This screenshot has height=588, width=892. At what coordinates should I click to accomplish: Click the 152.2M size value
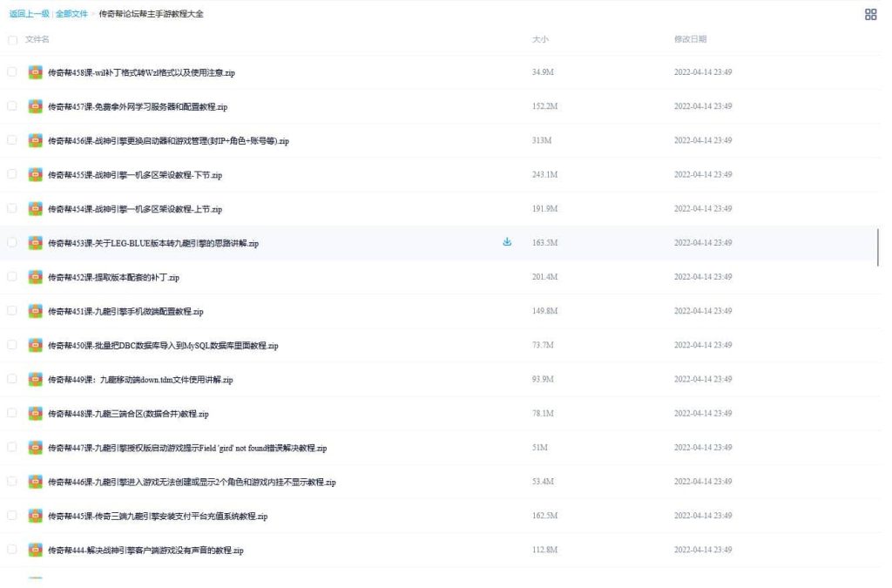click(544, 106)
